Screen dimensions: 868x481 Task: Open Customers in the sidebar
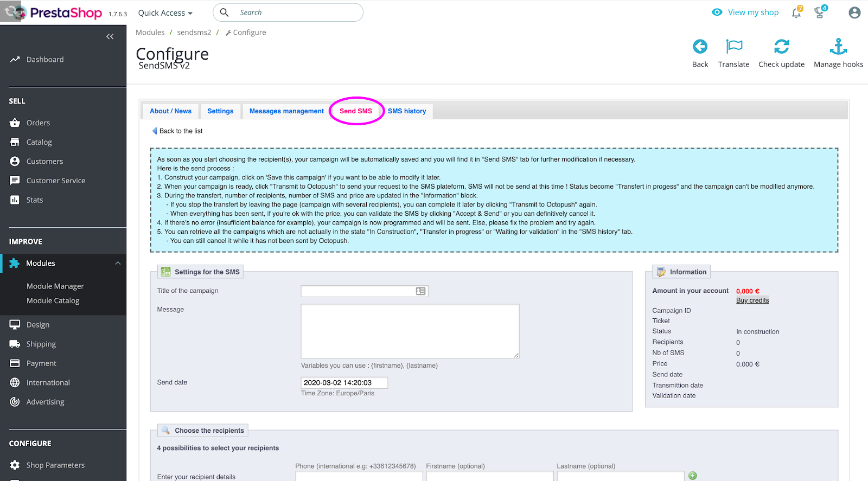44,161
